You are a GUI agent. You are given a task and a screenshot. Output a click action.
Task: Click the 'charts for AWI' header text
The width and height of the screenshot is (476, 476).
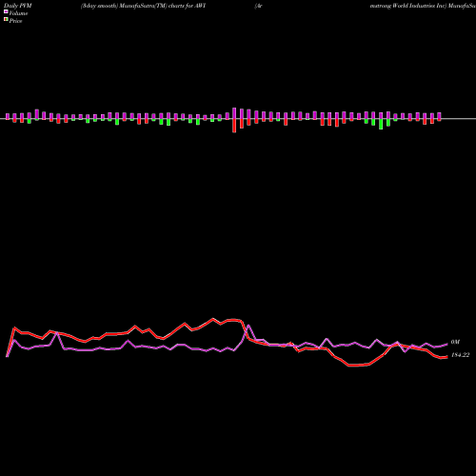188,6
